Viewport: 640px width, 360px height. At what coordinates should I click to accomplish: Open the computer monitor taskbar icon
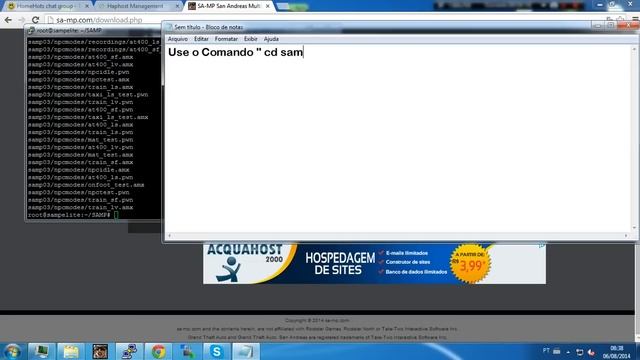[41, 351]
